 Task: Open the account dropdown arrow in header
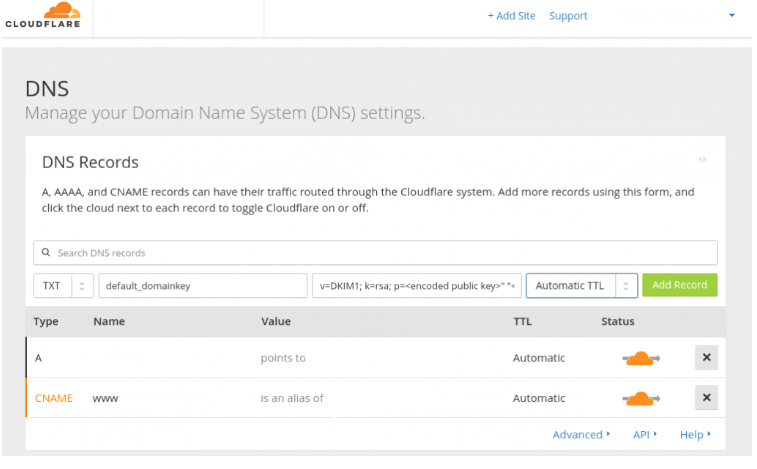pos(732,15)
